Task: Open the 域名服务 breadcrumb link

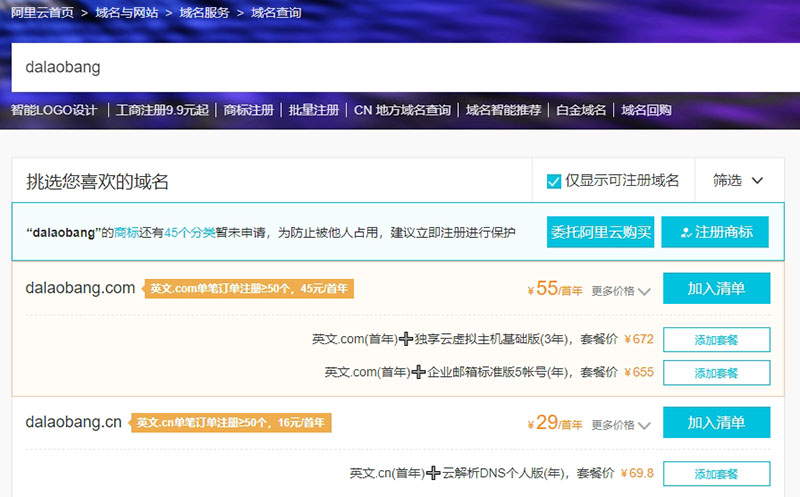Action: [204, 12]
